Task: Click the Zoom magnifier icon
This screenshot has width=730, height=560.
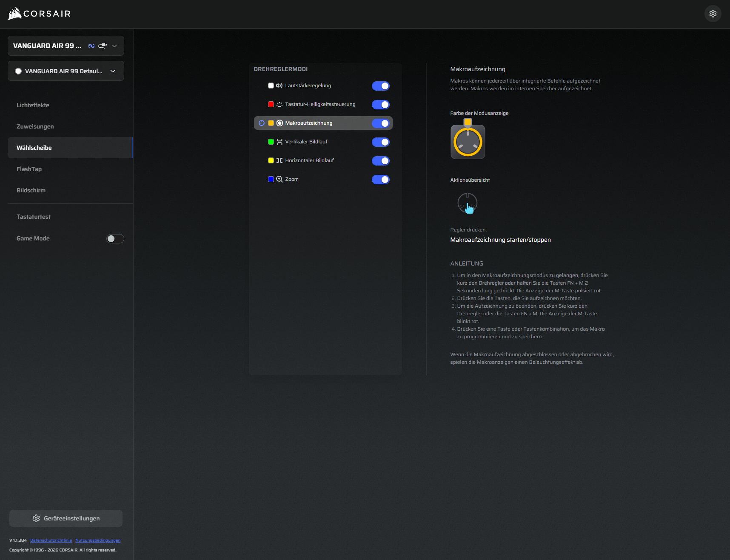Action: pyautogui.click(x=279, y=179)
